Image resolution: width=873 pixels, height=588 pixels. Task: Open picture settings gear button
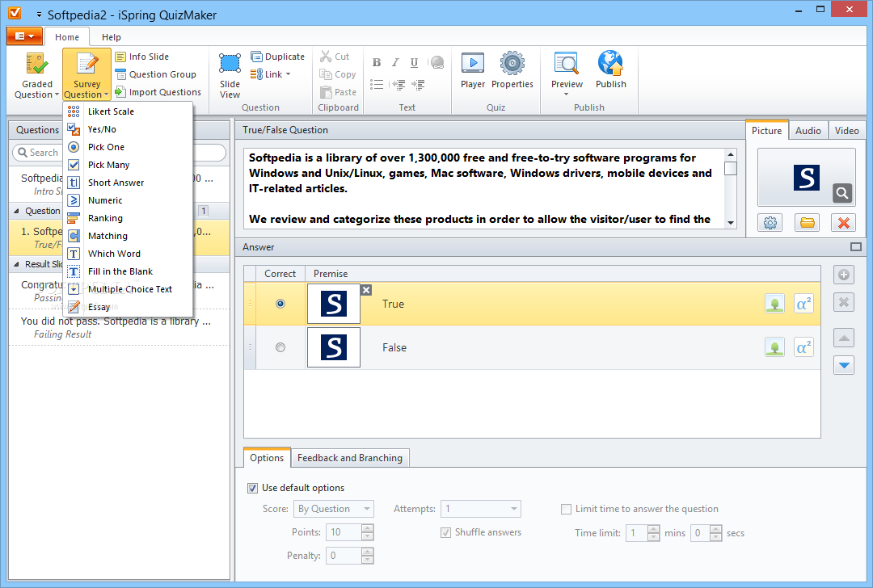click(770, 223)
